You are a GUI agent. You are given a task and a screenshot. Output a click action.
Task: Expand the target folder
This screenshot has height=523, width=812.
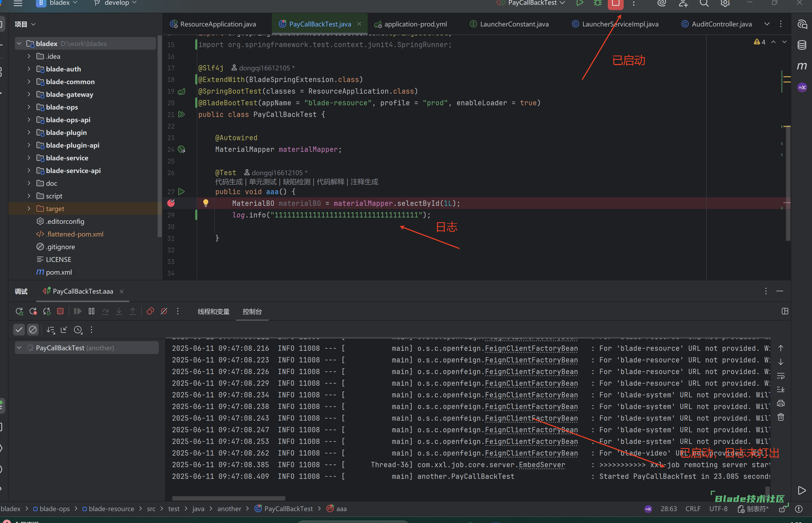click(29, 208)
